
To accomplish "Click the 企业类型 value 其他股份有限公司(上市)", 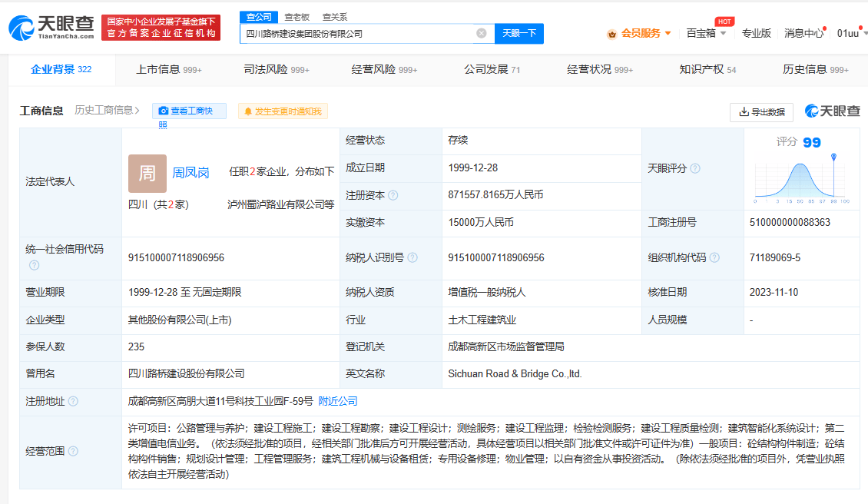I will (180, 320).
